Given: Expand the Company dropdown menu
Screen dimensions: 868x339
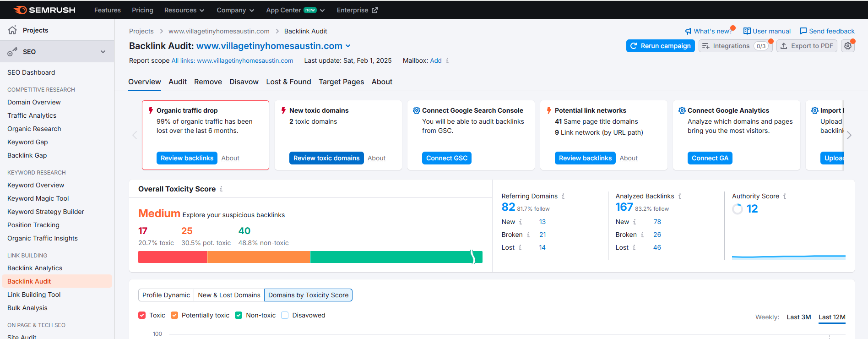Looking at the screenshot, I should point(235,10).
